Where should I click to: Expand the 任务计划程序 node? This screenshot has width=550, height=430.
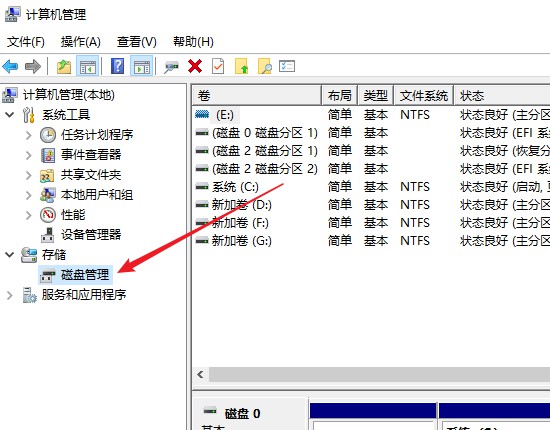point(29,135)
